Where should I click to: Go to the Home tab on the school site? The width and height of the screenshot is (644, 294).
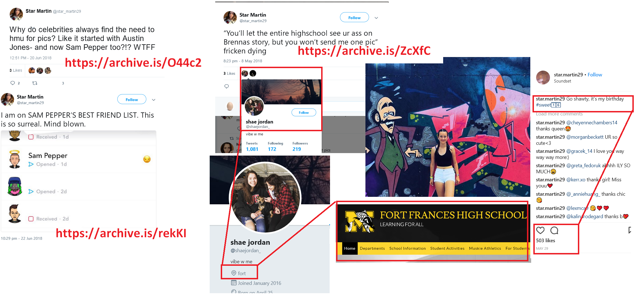click(x=350, y=248)
